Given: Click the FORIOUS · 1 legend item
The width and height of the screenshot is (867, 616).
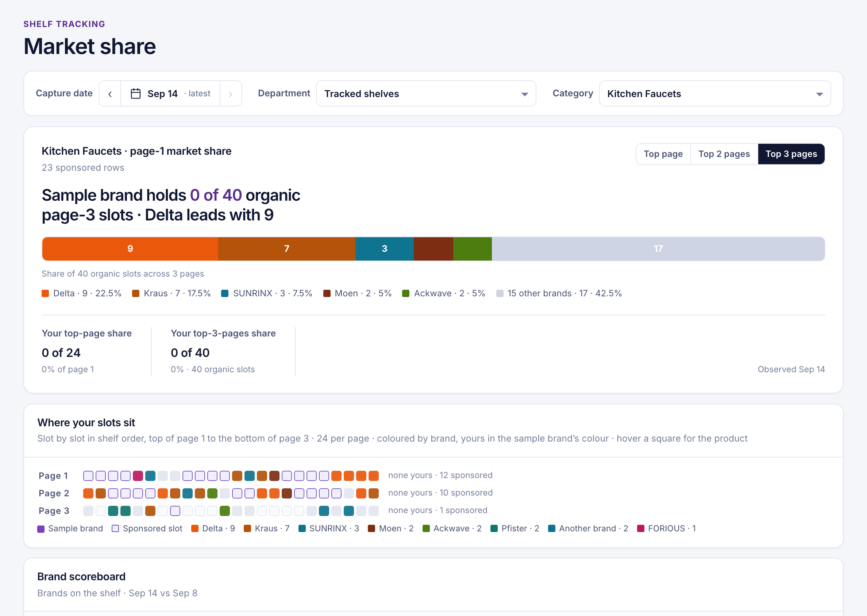Looking at the screenshot, I should point(666,528).
